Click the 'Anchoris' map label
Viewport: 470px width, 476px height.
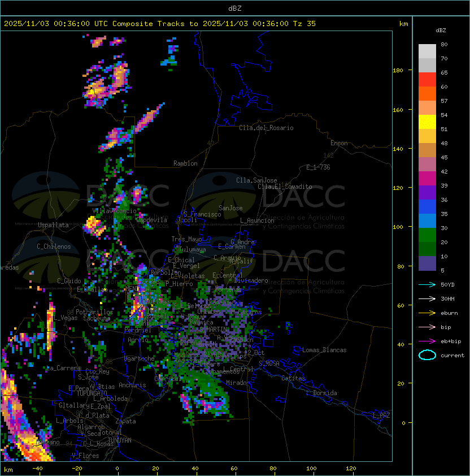pos(132,385)
